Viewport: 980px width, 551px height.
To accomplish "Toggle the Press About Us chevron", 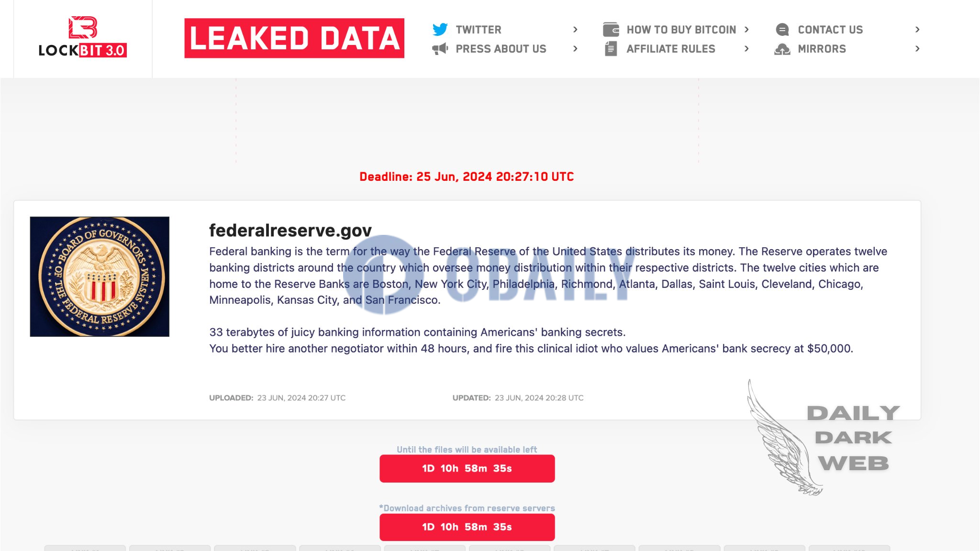I will (x=577, y=48).
